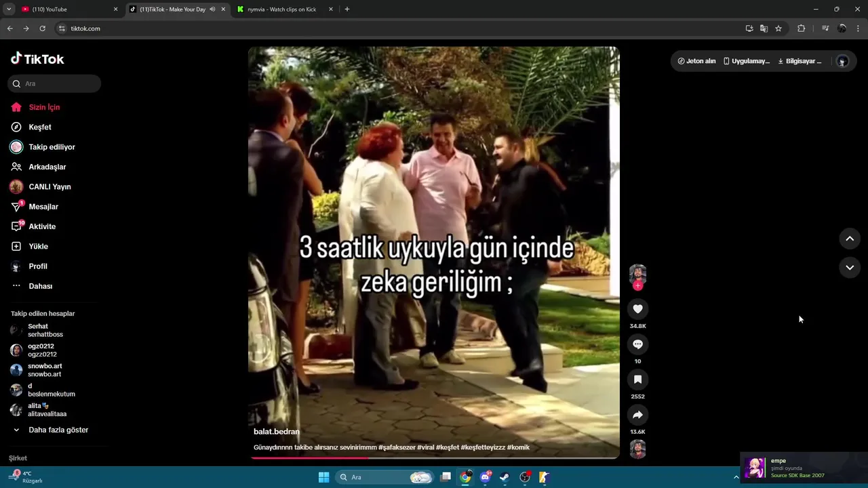The width and height of the screenshot is (868, 488).
Task: Click the Şirket footer heading
Action: pyautogui.click(x=18, y=458)
